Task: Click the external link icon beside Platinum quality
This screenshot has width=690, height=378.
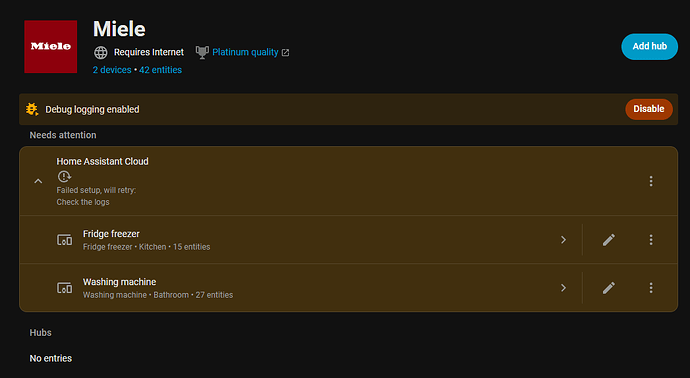Action: coord(286,53)
